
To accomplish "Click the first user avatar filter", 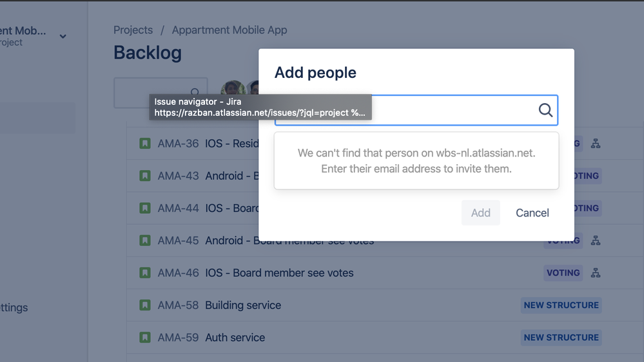I will pyautogui.click(x=233, y=88).
